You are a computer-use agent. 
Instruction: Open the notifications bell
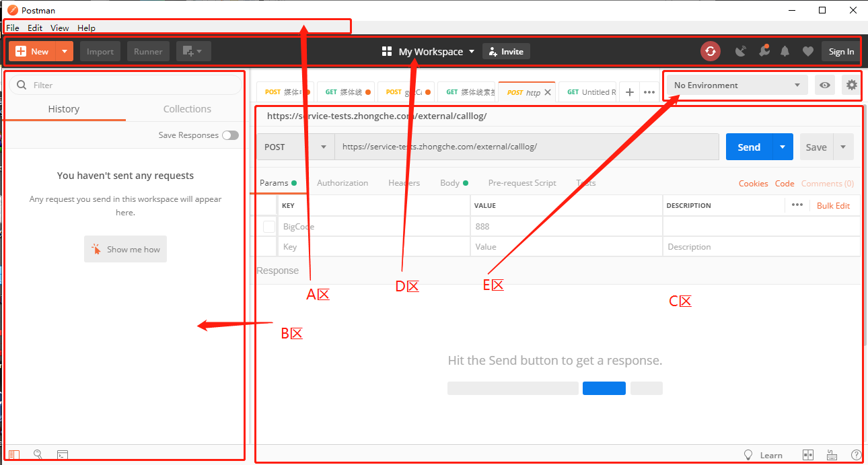click(785, 51)
